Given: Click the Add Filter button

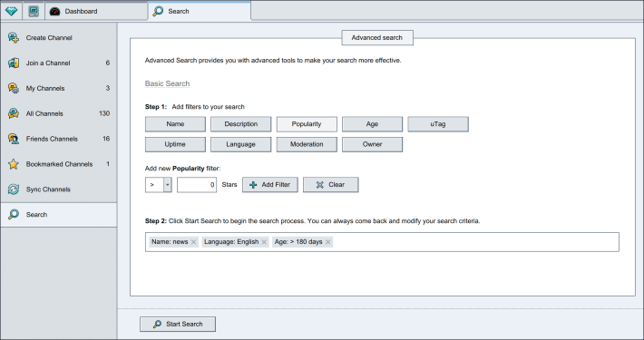Looking at the screenshot, I should pos(269,185).
